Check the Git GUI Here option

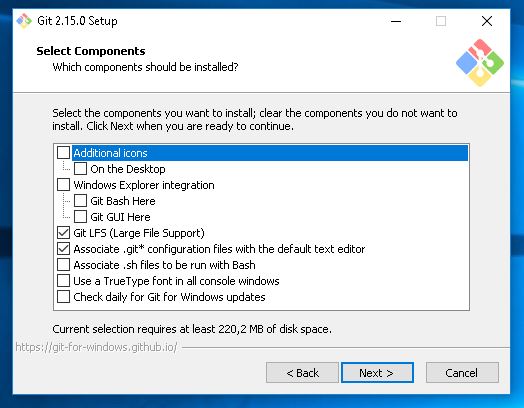(80, 217)
